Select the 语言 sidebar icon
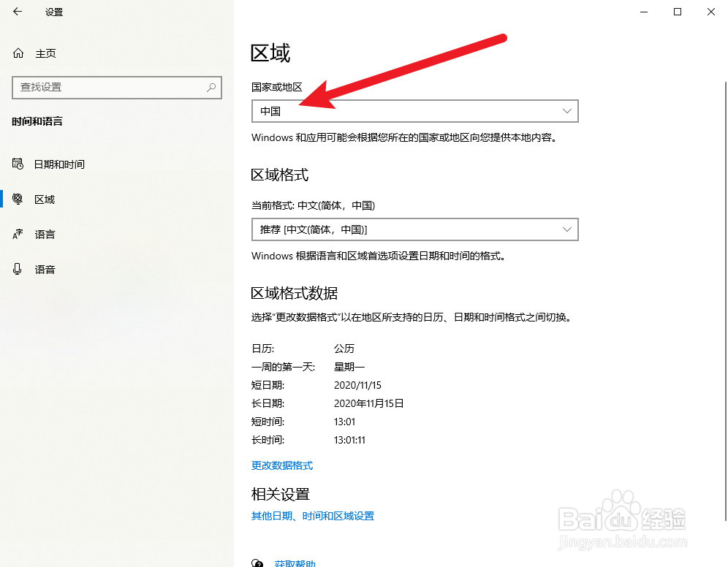 pyautogui.click(x=17, y=234)
